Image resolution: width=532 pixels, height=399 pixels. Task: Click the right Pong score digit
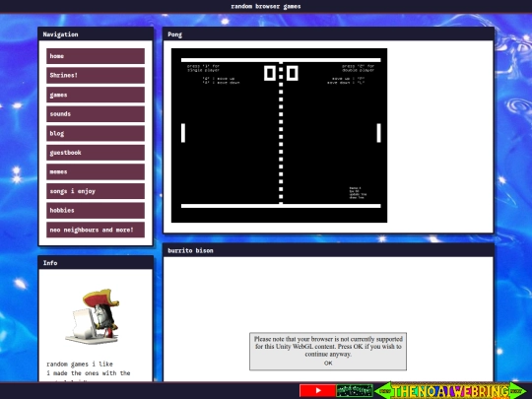click(293, 73)
